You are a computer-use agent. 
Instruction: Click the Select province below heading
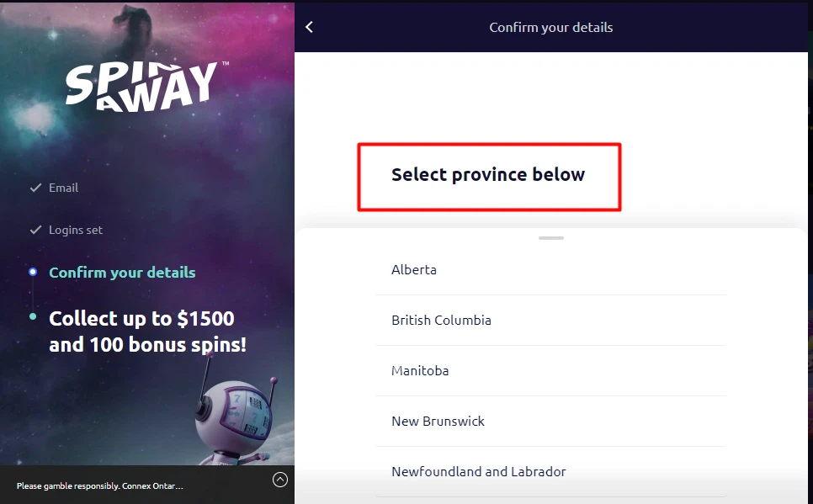[488, 175]
